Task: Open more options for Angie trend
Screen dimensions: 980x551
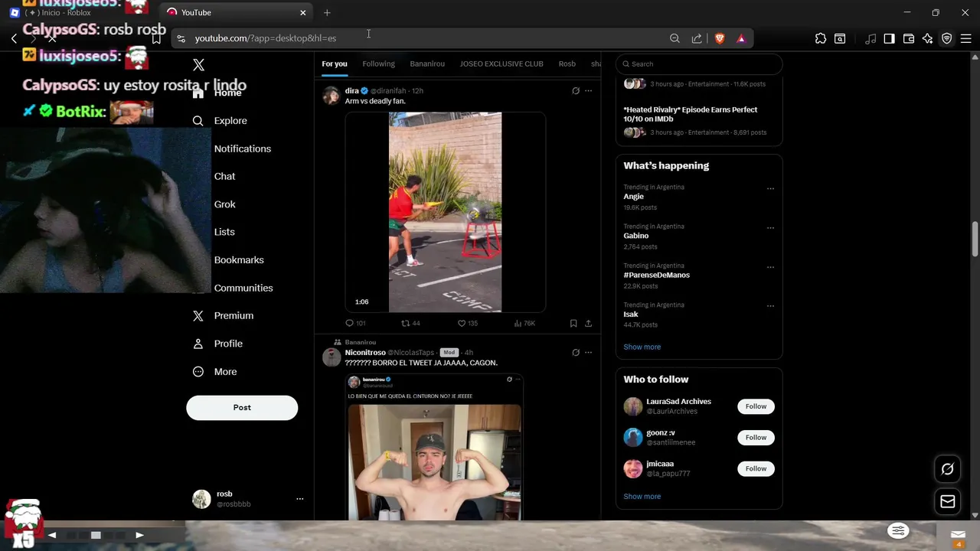Action: [770, 188]
